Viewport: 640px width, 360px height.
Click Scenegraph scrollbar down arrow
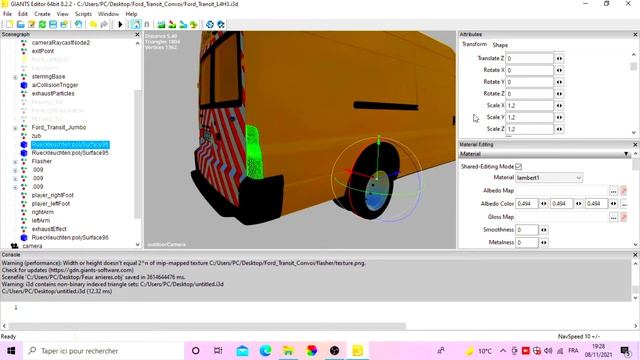(138, 244)
